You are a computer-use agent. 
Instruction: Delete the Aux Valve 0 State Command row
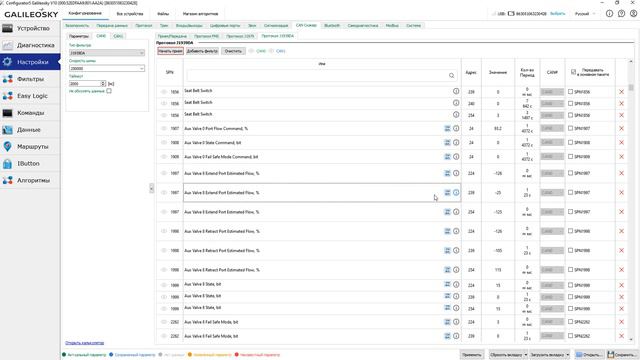[x=621, y=142]
